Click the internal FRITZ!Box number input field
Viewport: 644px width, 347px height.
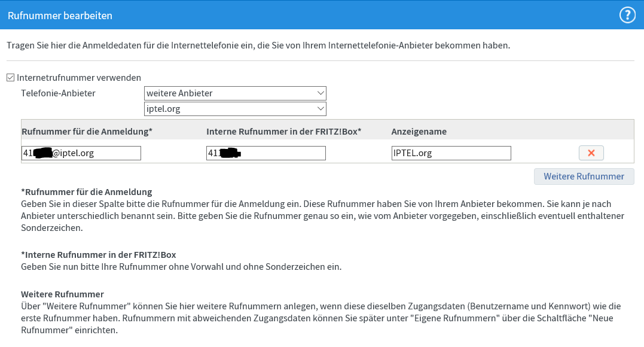pyautogui.click(x=265, y=153)
